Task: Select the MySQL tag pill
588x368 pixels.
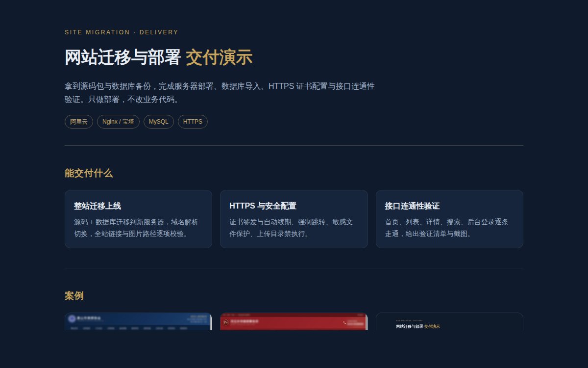Action: coord(159,122)
